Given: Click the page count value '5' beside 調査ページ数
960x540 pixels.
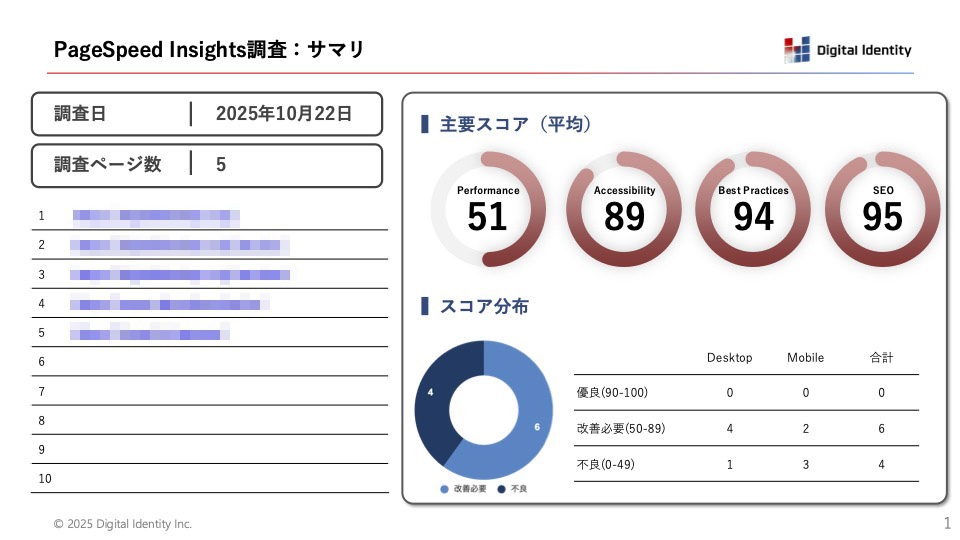Looking at the screenshot, I should pyautogui.click(x=220, y=164).
